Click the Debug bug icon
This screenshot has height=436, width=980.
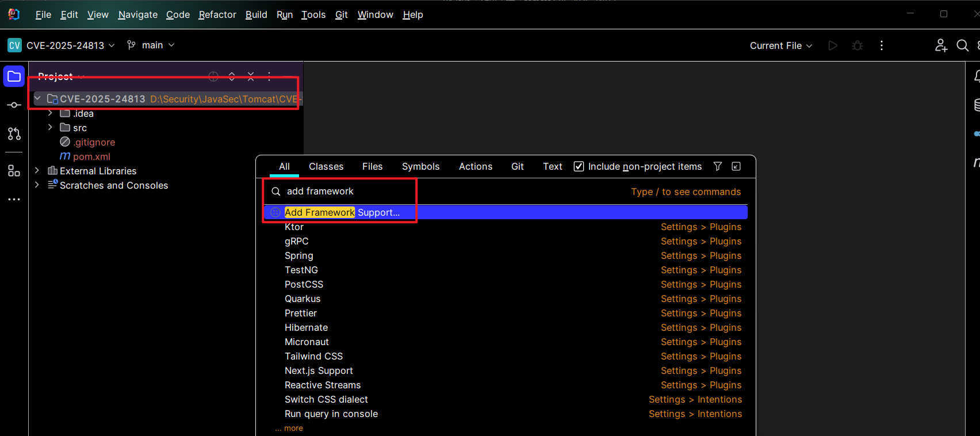pyautogui.click(x=857, y=45)
